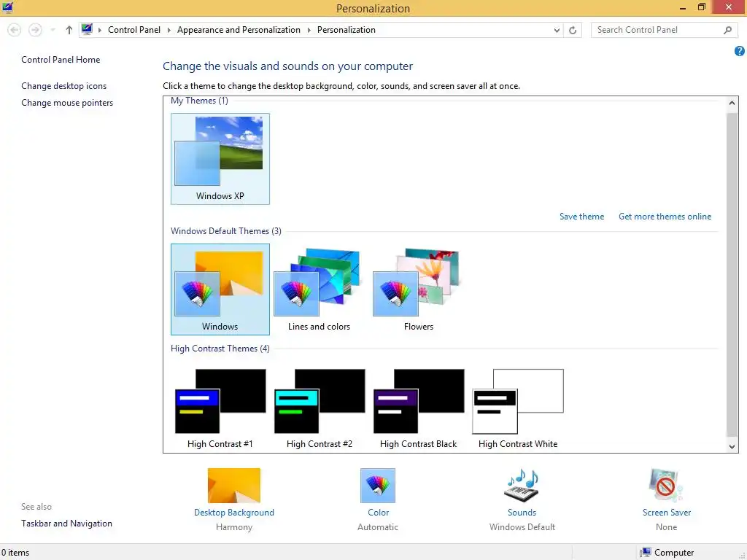Click the Screen Saver text link
This screenshot has height=560, width=747.
click(x=667, y=513)
